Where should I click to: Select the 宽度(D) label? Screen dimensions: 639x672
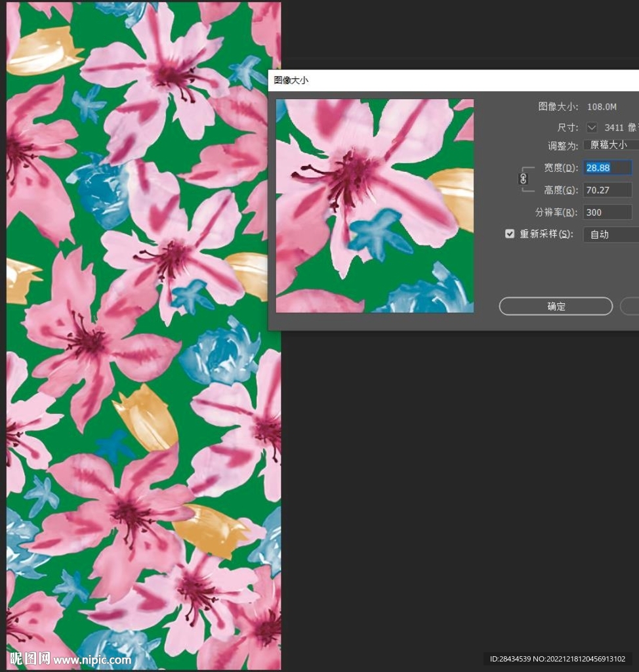561,168
